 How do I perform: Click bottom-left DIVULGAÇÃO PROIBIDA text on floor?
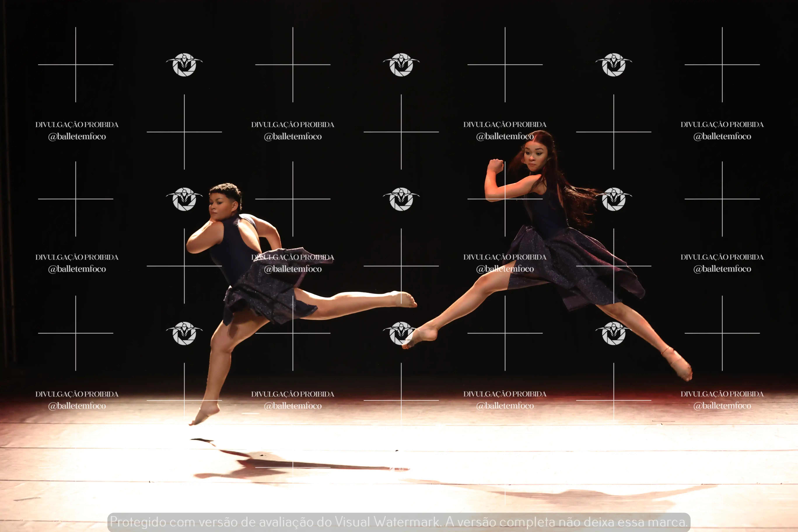point(77,394)
